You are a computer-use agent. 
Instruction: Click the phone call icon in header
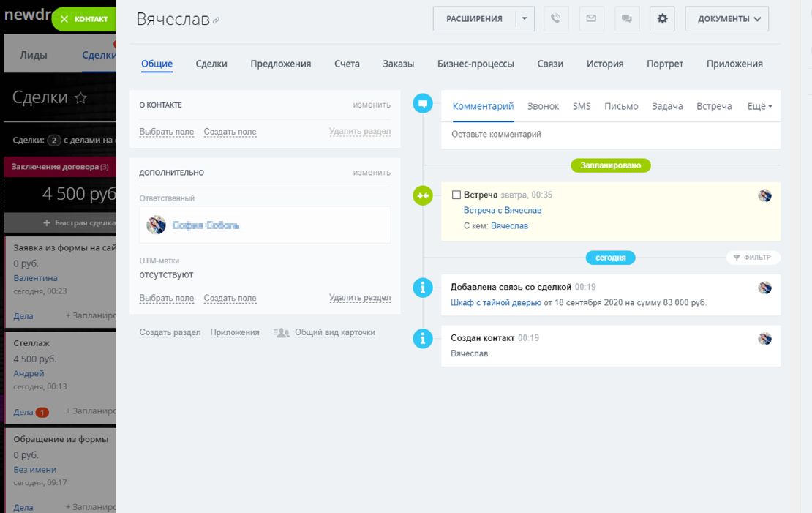coord(556,19)
